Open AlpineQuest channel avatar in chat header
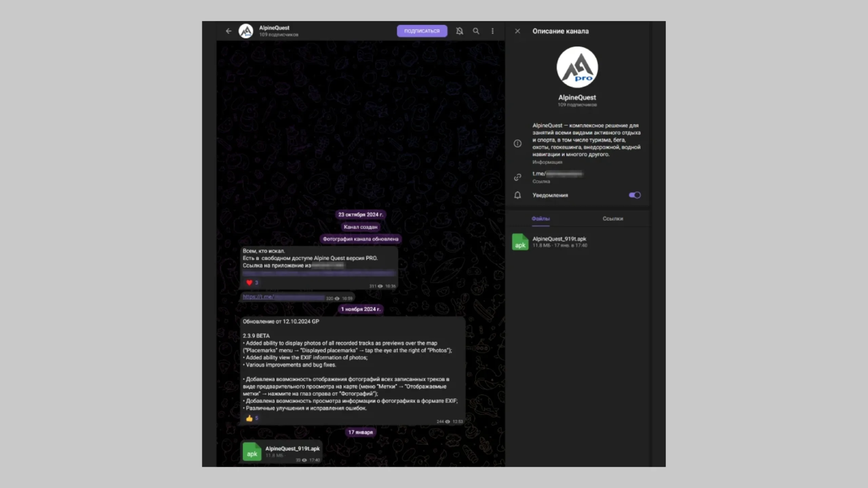Viewport: 868px width, 488px height. tap(246, 31)
